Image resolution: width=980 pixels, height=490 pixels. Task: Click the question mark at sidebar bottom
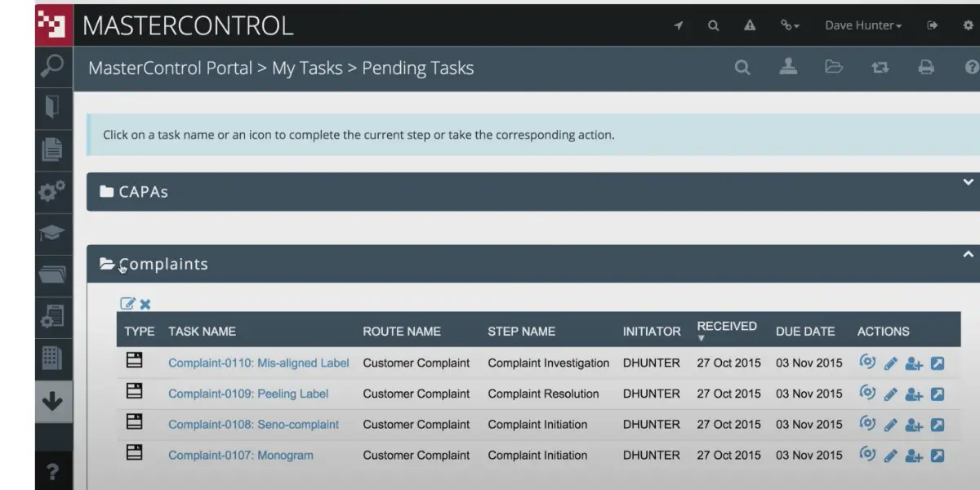point(52,472)
